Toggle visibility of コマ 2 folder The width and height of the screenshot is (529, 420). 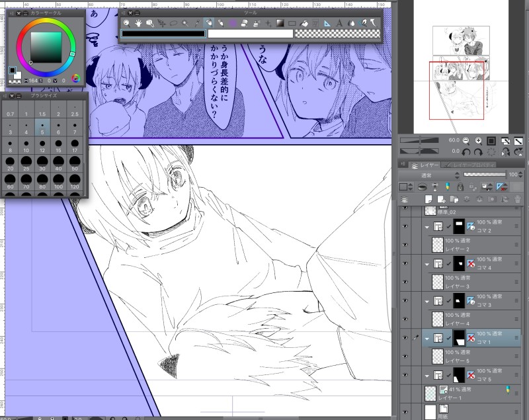click(x=405, y=226)
